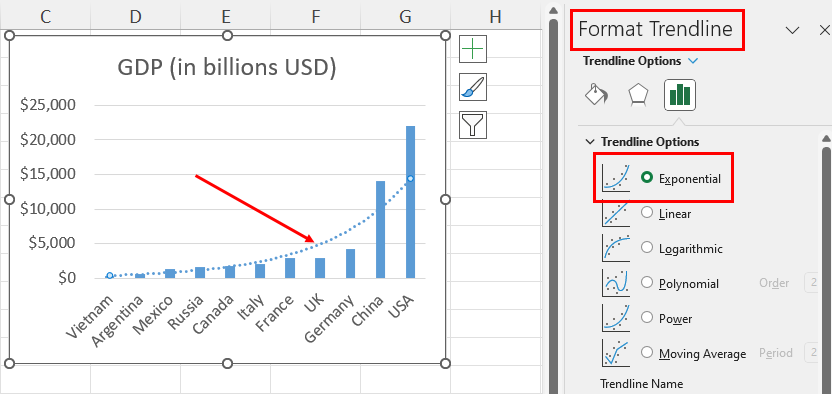
Task: Select the Moving Average radio button
Action: click(647, 353)
